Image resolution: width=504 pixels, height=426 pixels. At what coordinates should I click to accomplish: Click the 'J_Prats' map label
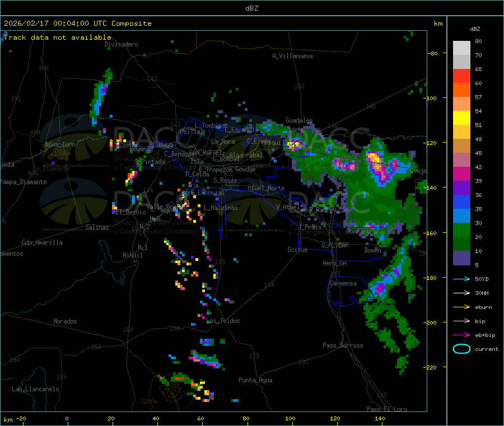tap(310, 227)
